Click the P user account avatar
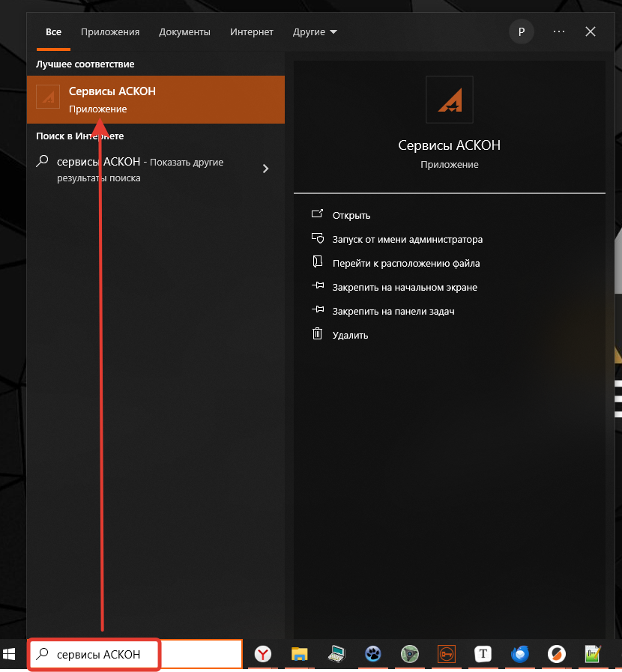This screenshot has width=622, height=672. click(521, 32)
